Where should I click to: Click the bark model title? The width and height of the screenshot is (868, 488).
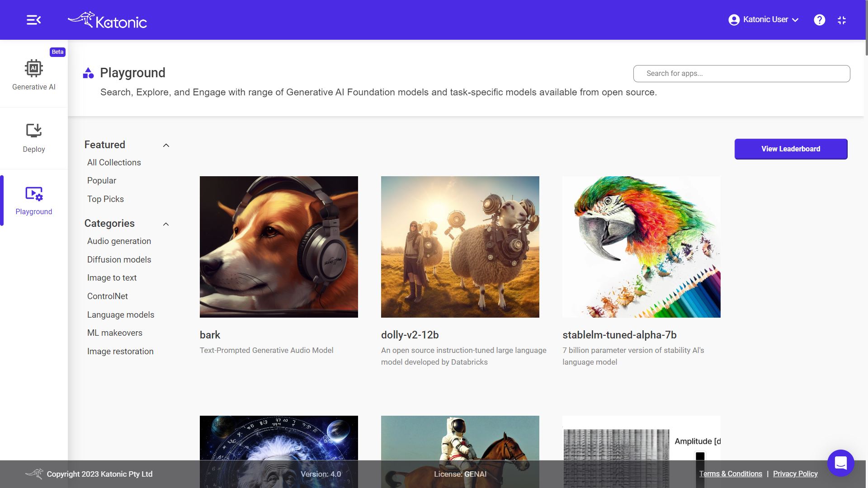(210, 335)
